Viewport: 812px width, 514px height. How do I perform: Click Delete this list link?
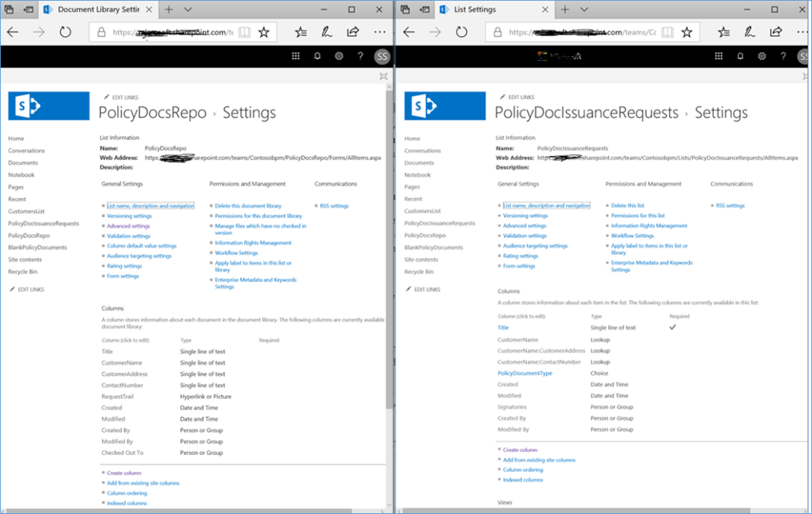point(627,206)
